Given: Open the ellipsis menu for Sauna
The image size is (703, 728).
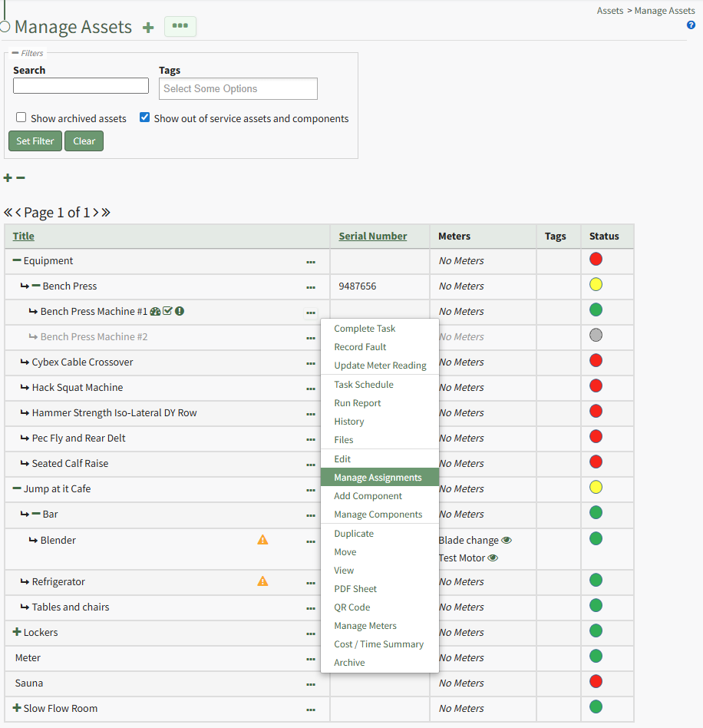Looking at the screenshot, I should (x=311, y=683).
